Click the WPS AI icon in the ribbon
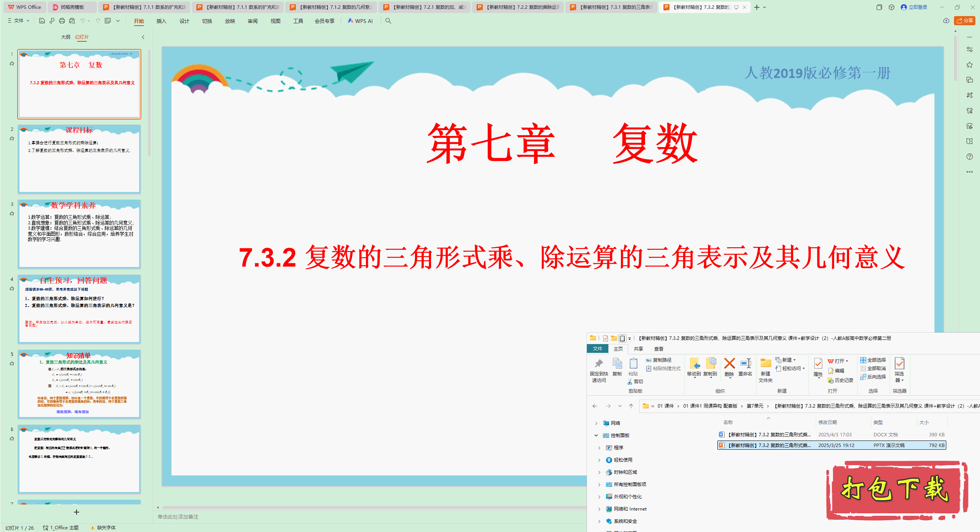 [351, 21]
